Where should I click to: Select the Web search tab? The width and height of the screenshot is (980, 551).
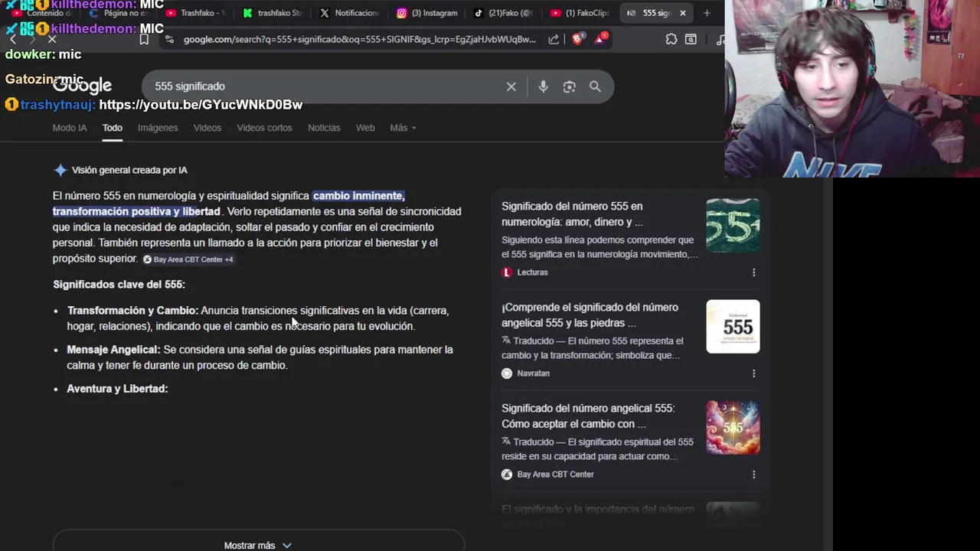click(365, 128)
